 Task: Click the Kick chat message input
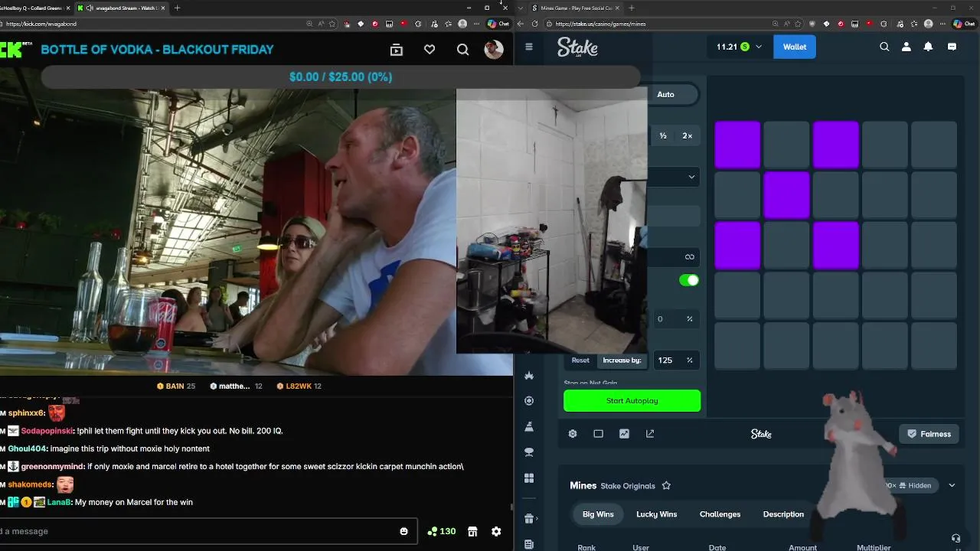pyautogui.click(x=207, y=531)
